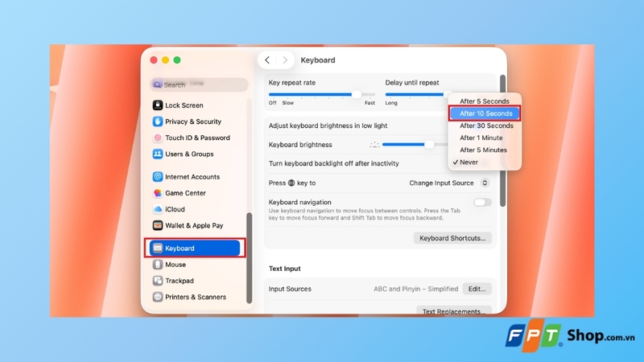Select After 10 Seconds option

click(485, 113)
